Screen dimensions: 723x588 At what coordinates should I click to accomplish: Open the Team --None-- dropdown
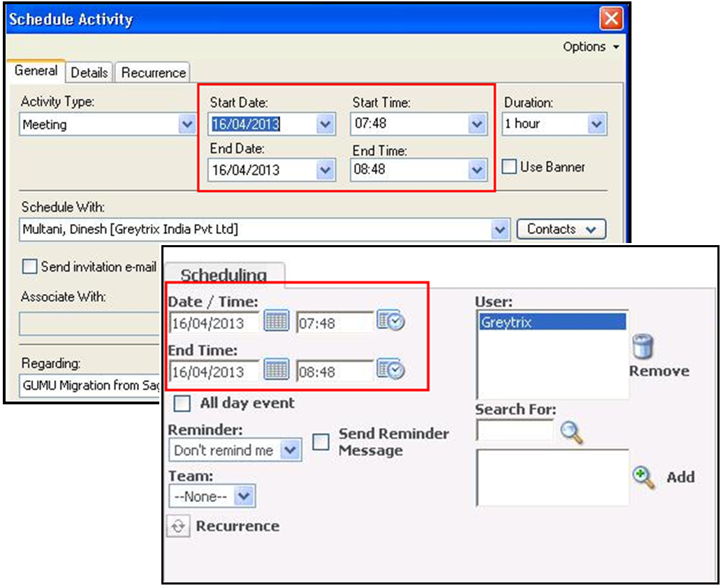tap(244, 497)
